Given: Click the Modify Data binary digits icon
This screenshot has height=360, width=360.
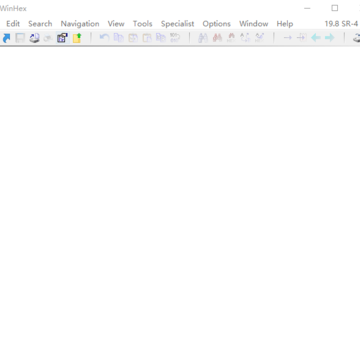Looking at the screenshot, I should 175,38.
